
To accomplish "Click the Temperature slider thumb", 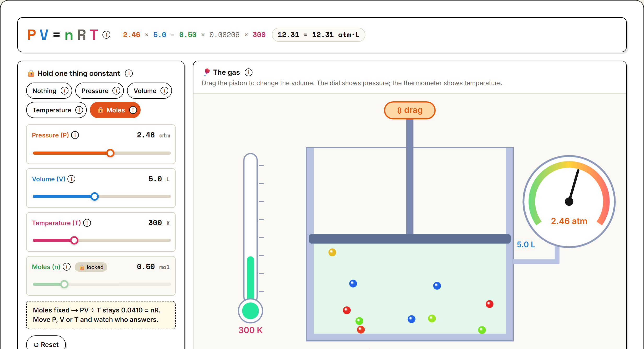I will 74,240.
